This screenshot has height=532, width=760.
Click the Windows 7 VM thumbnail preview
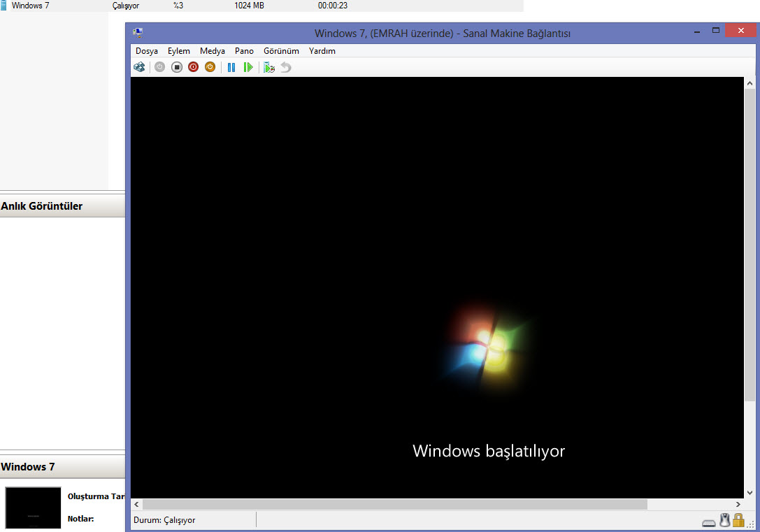click(33, 508)
